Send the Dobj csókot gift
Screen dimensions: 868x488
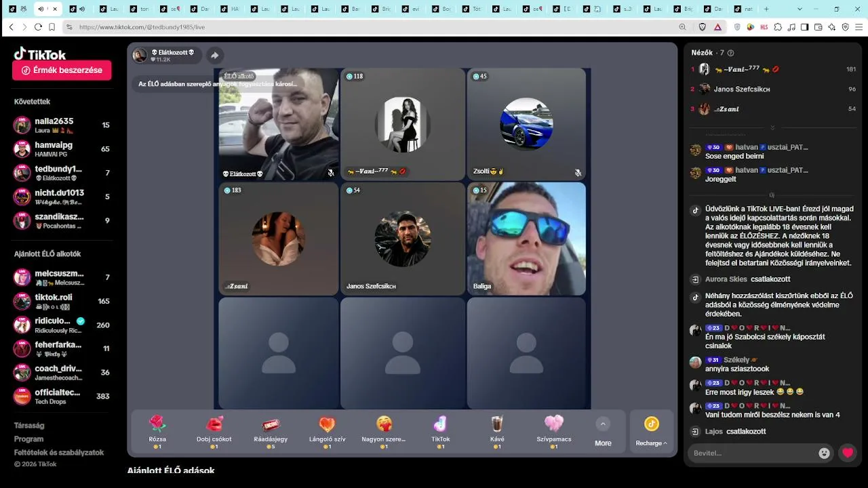pyautogui.click(x=214, y=432)
